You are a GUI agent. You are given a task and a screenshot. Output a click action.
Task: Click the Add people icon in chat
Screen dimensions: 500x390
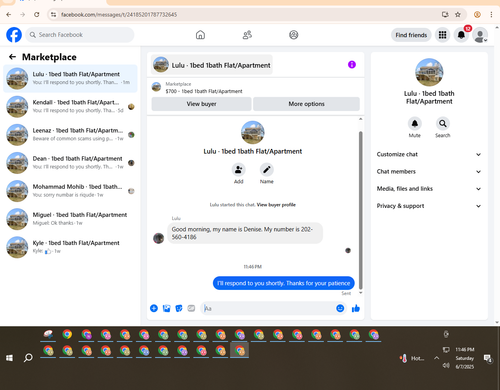click(x=239, y=170)
